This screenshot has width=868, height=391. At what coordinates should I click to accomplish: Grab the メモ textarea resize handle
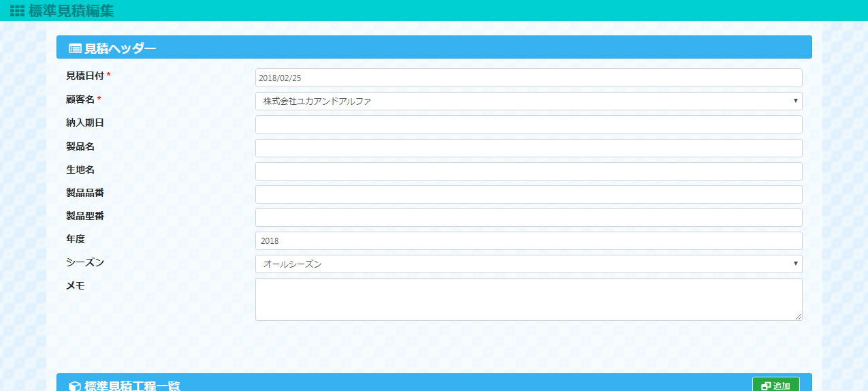799,317
